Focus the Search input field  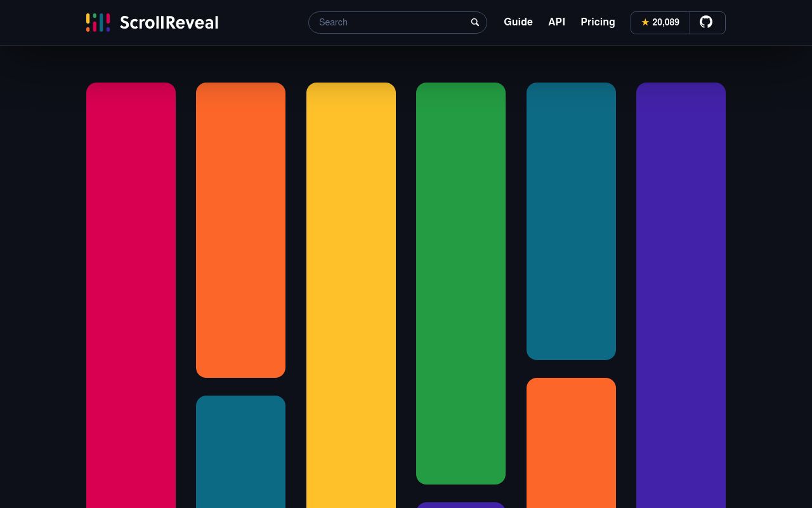click(x=390, y=22)
